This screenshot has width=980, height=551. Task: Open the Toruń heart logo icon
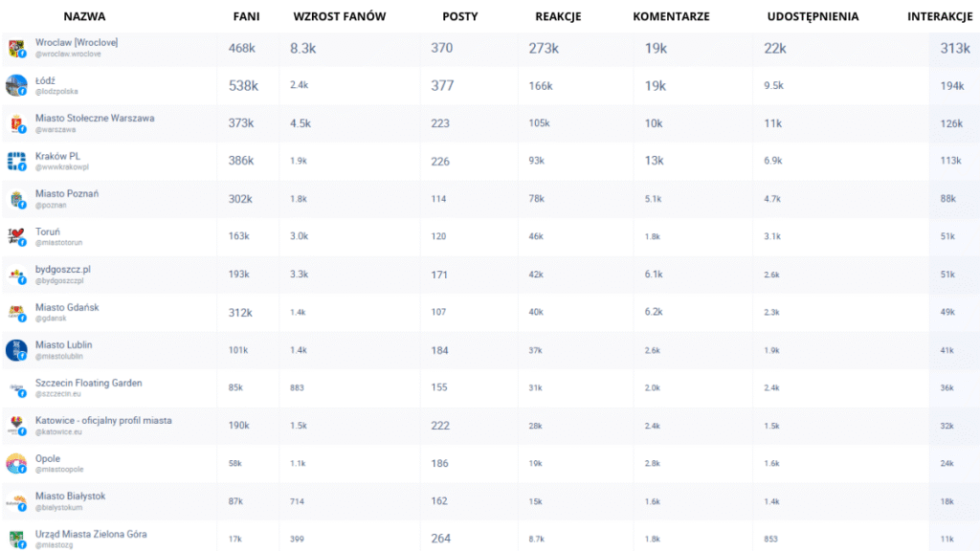[x=16, y=237]
